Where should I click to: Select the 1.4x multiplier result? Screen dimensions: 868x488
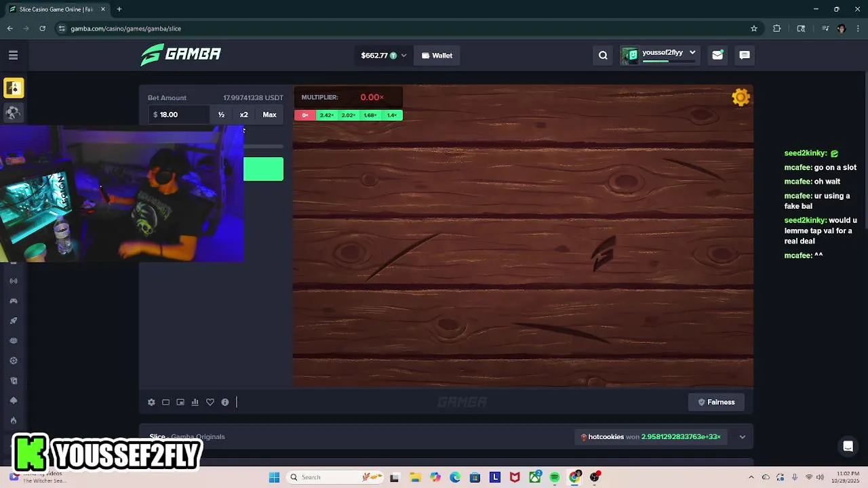(392, 115)
